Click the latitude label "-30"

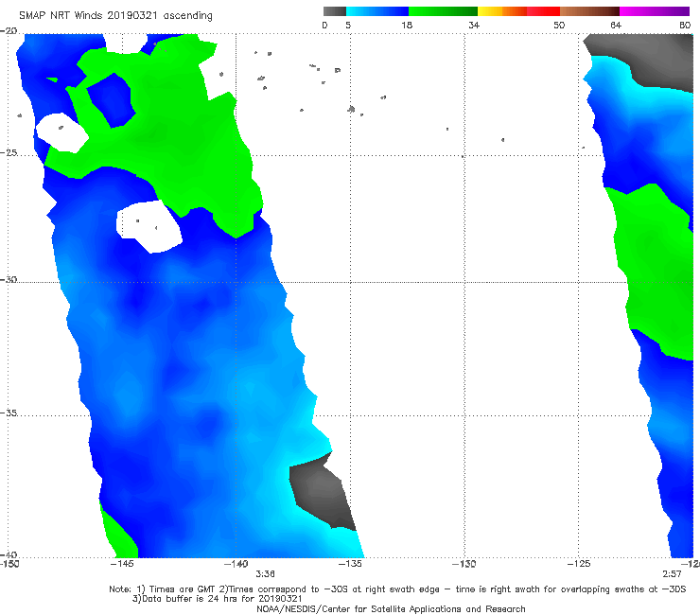coord(9,279)
